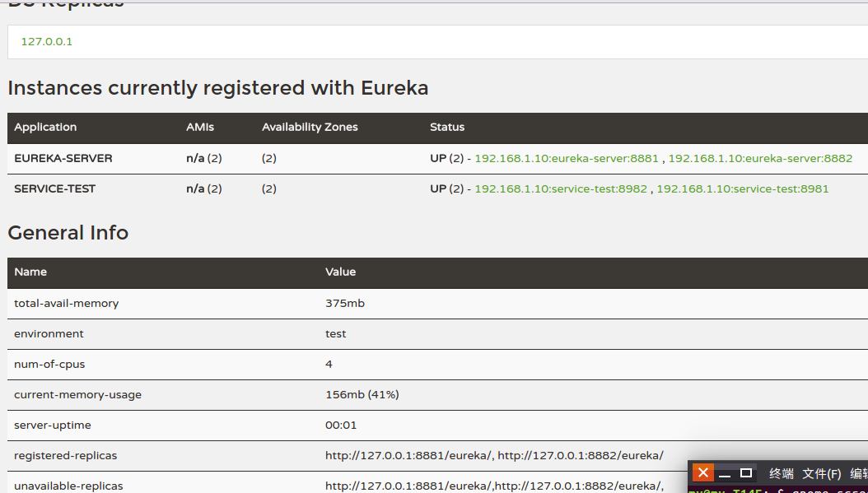Screen dimensions: 868x493
Task: Click the zones (2) cell in EUREKA-SERVER row
Action: [269, 158]
